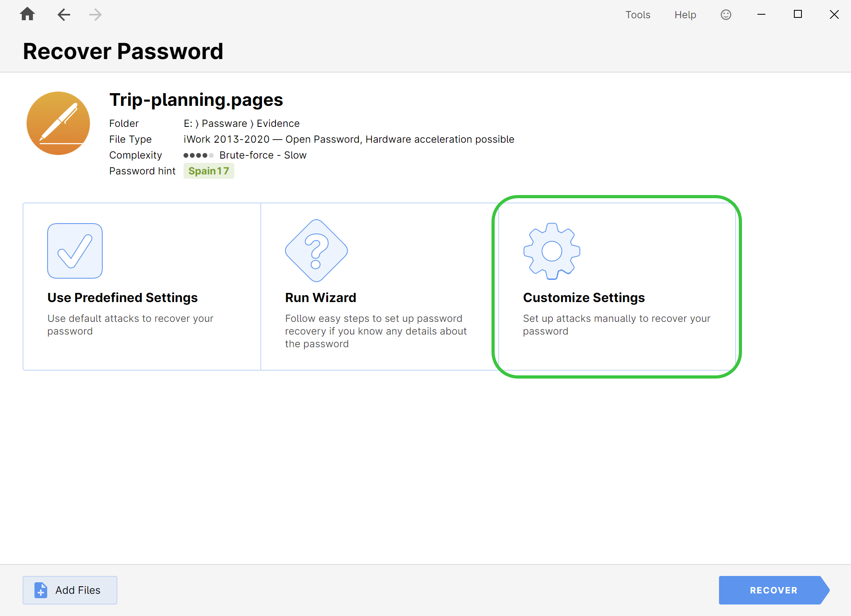Go to the Home screen icon
This screenshot has height=616, width=851.
click(x=27, y=15)
